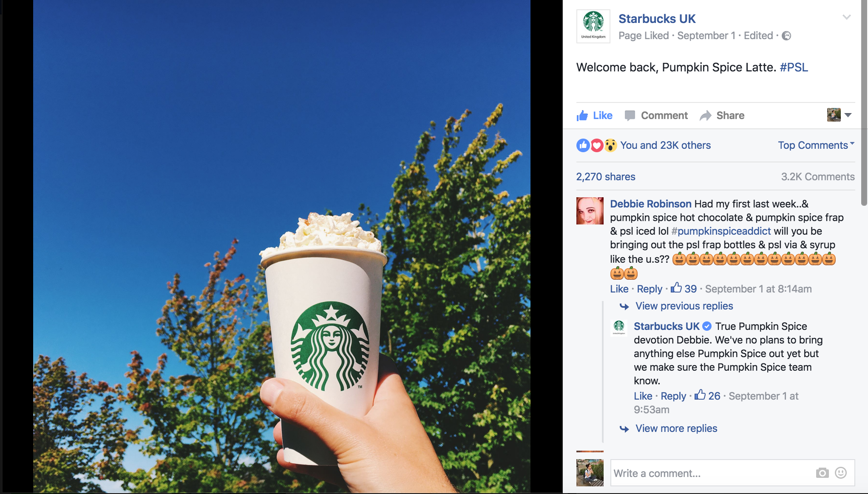868x494 pixels.
Task: Open the #PSL hashtag link
Action: [794, 67]
